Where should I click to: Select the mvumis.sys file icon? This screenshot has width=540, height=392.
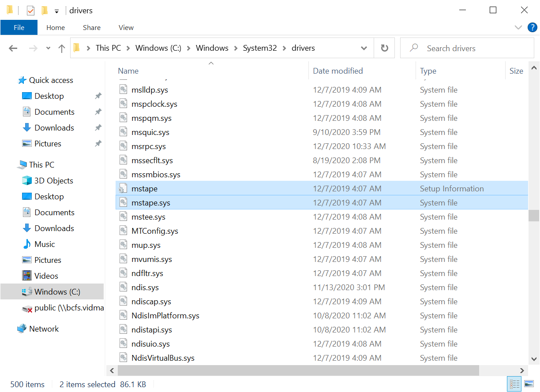(123, 259)
